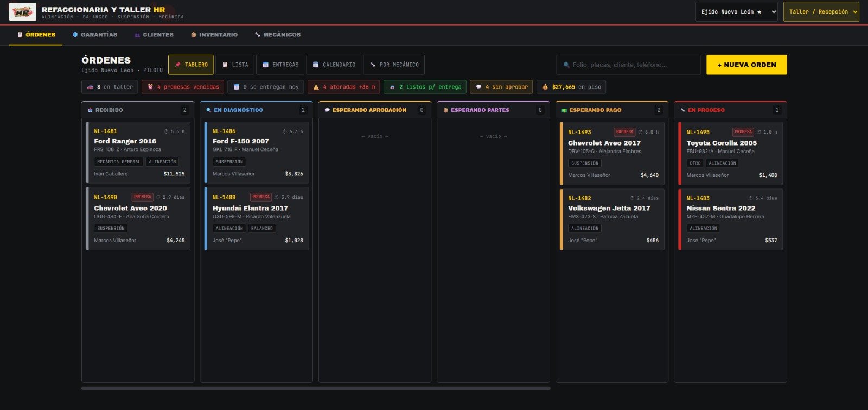Image resolution: width=868 pixels, height=410 pixels.
Task: Click the 'Chevrolet Aveo 2017' card title
Action: click(x=604, y=143)
